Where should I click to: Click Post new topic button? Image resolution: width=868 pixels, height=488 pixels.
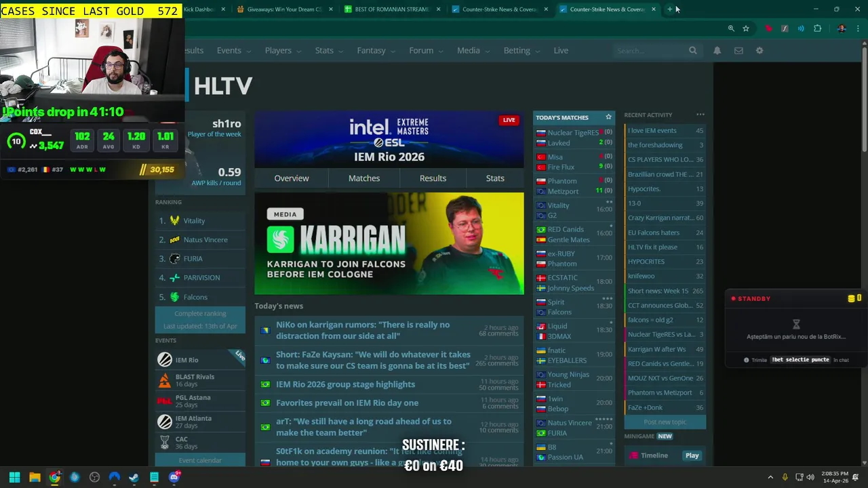coord(665,422)
